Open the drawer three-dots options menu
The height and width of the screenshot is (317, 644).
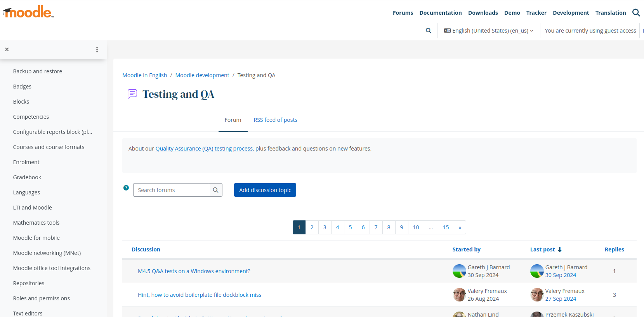click(x=97, y=50)
